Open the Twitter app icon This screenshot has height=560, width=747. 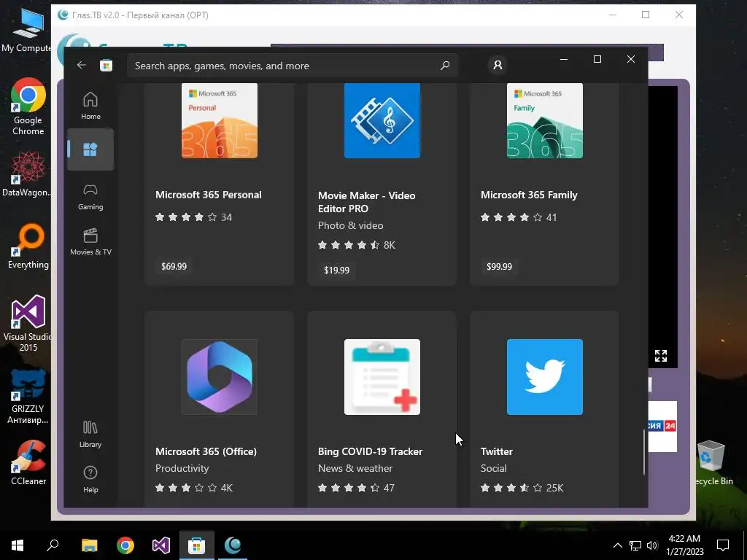(544, 377)
